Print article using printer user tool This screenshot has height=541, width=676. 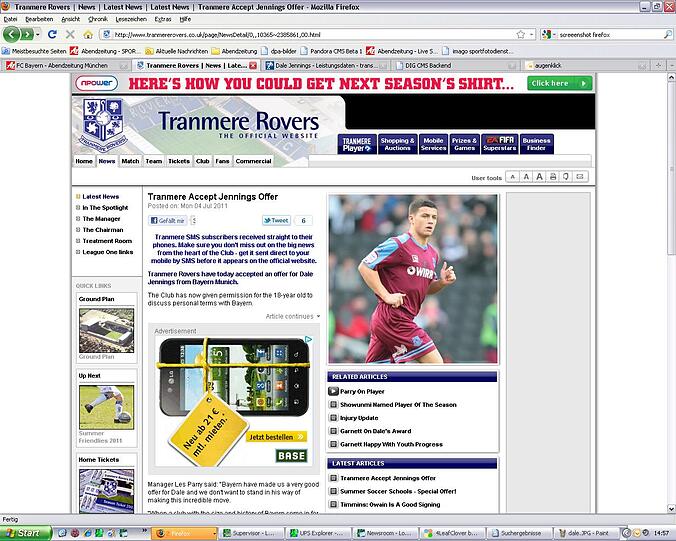coord(553,177)
